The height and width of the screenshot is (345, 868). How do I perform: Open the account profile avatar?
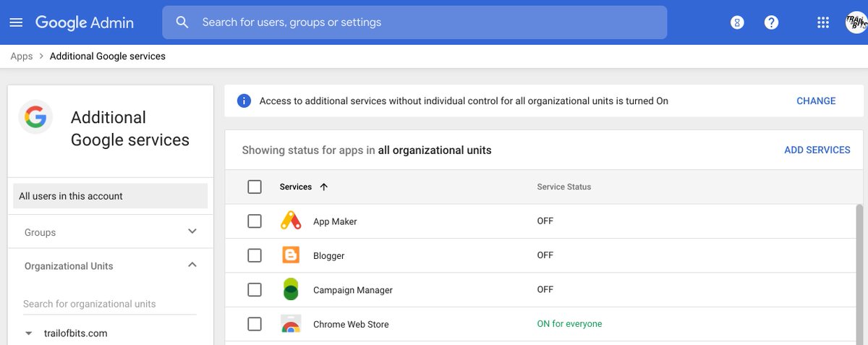click(x=856, y=22)
